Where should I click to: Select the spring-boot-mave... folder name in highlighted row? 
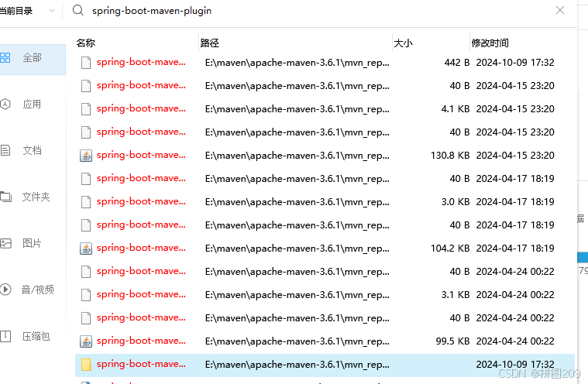click(x=141, y=364)
